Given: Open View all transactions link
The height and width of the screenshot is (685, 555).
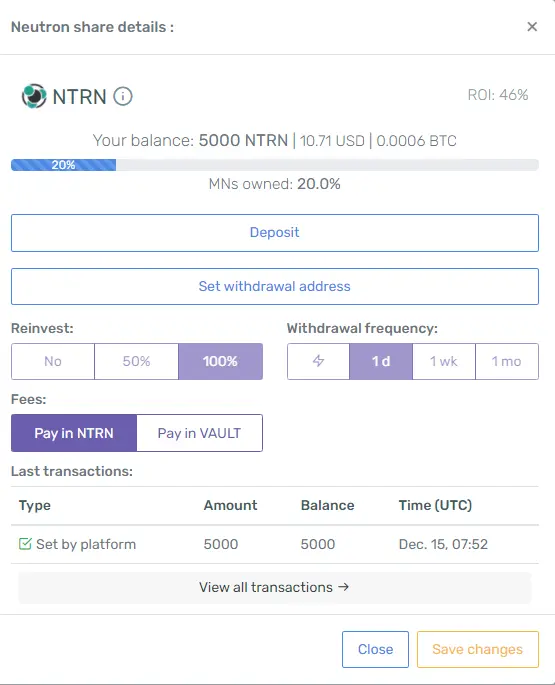Looking at the screenshot, I should click(275, 587).
